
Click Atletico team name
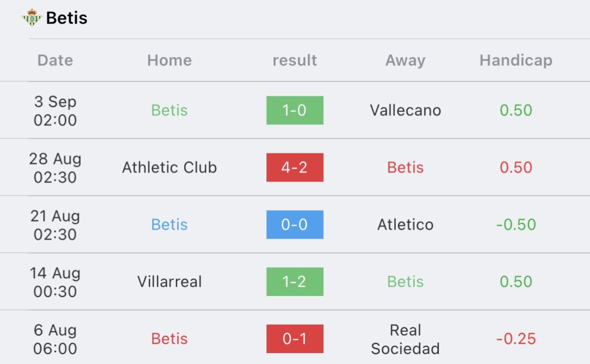[x=405, y=225]
